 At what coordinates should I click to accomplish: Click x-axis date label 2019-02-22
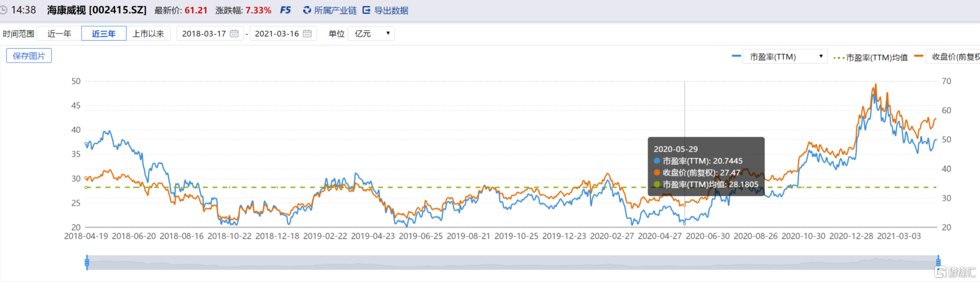[325, 236]
